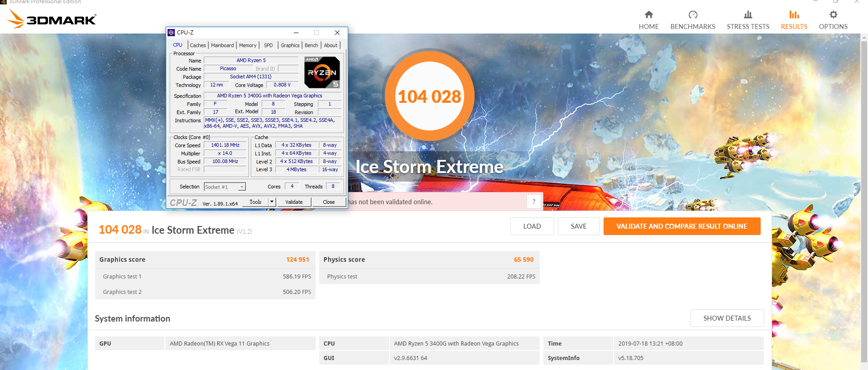Close the CPU-Z window with X

tap(337, 33)
